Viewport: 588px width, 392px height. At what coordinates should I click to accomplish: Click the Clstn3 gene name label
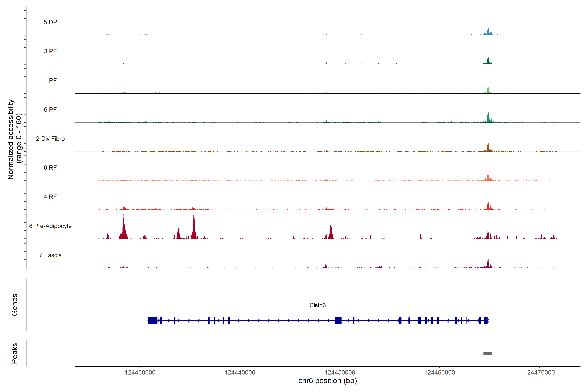[318, 305]
